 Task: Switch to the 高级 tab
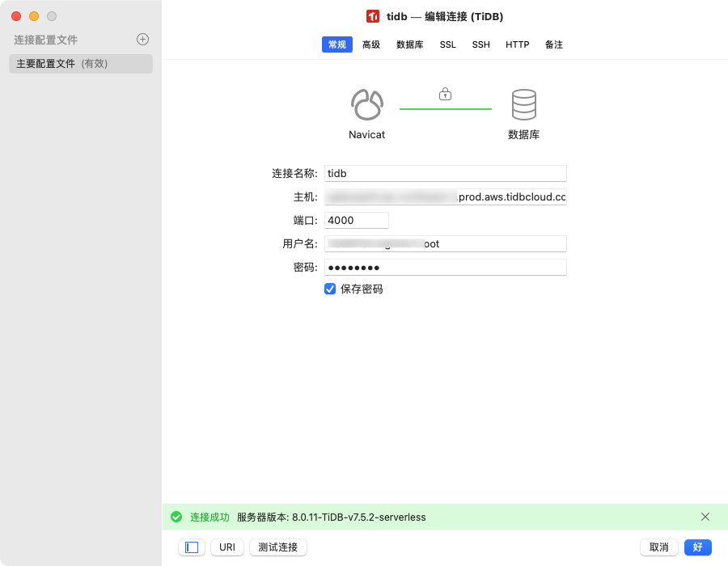(x=371, y=44)
